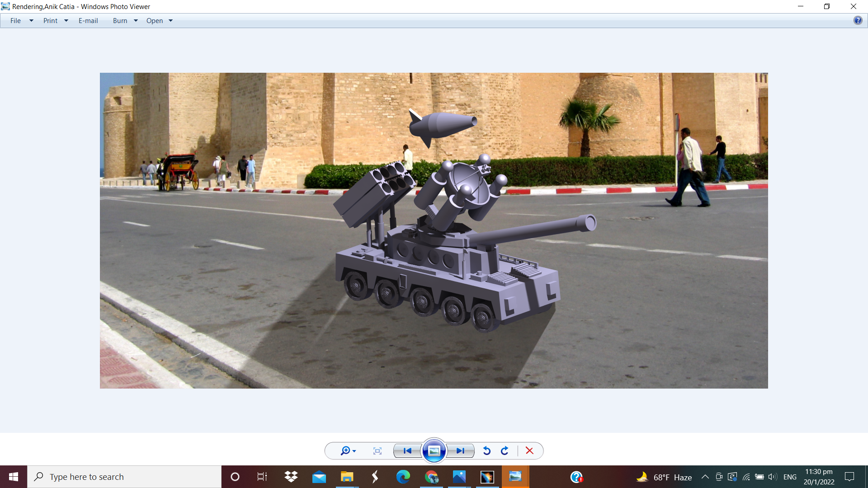Close the Photo Viewer window
The height and width of the screenshot is (488, 868).
pyautogui.click(x=854, y=6)
